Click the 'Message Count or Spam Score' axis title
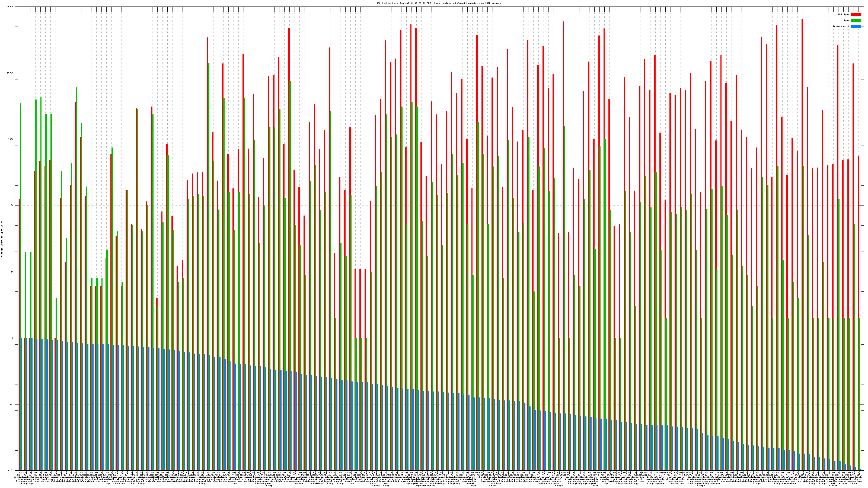 [2, 239]
